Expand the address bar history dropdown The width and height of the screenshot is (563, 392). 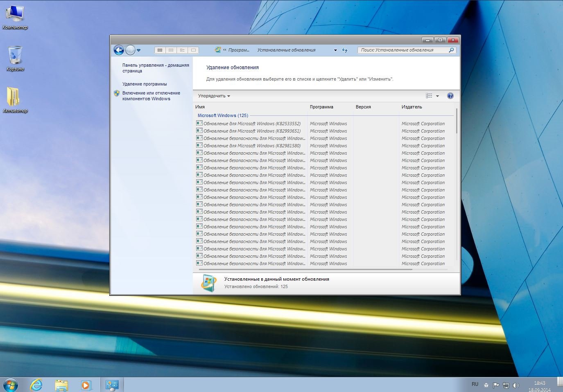(x=335, y=50)
